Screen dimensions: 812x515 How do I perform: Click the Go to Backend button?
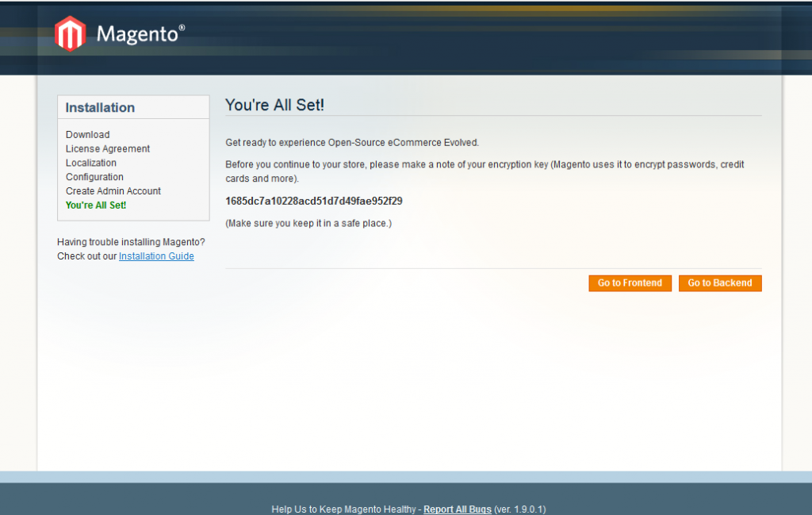(720, 282)
